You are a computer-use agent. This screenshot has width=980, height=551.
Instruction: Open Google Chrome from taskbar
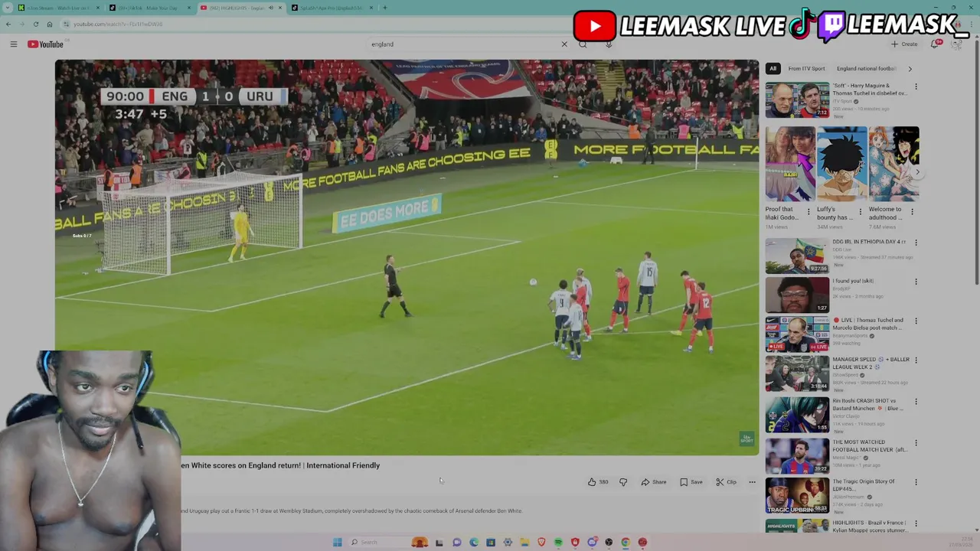pos(626,542)
